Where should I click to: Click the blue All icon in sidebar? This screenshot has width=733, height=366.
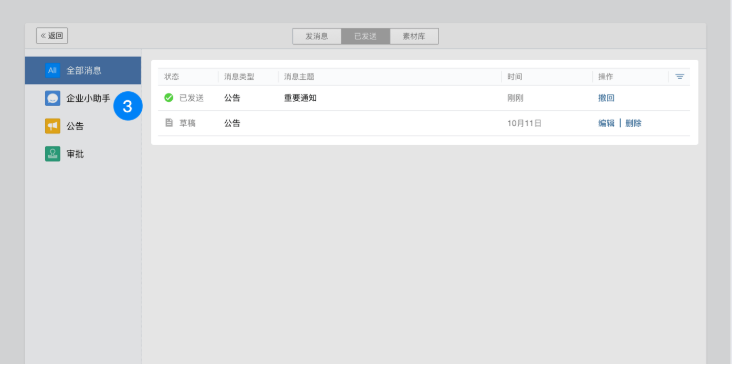52,71
